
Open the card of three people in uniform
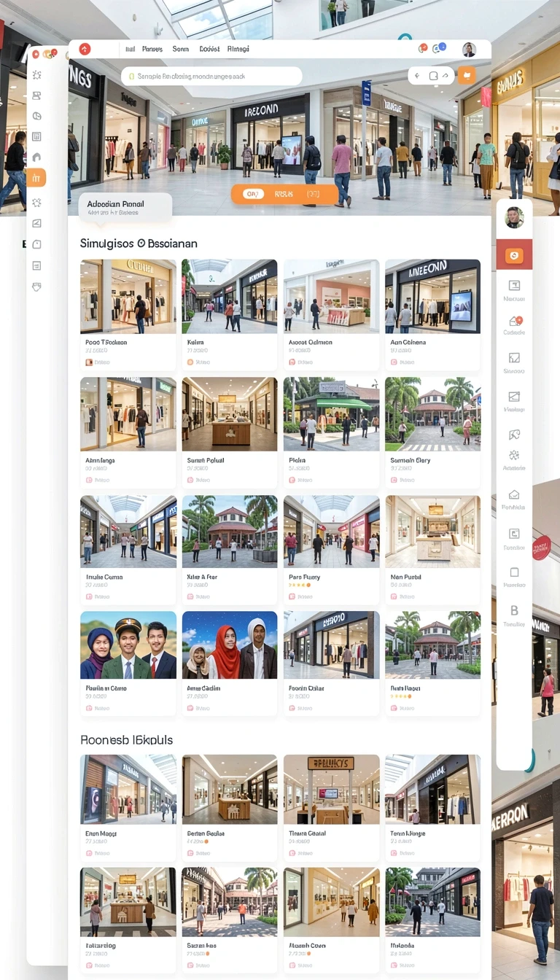[x=128, y=645]
